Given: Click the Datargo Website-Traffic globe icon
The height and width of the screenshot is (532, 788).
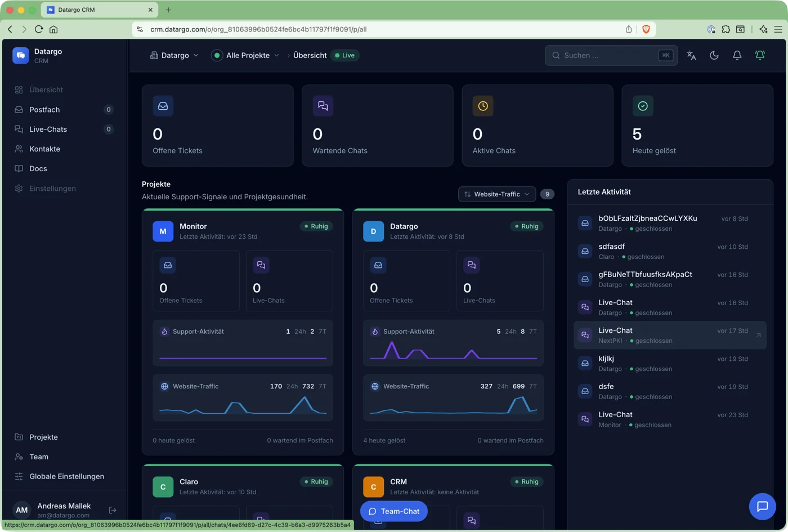Looking at the screenshot, I should pos(375,386).
